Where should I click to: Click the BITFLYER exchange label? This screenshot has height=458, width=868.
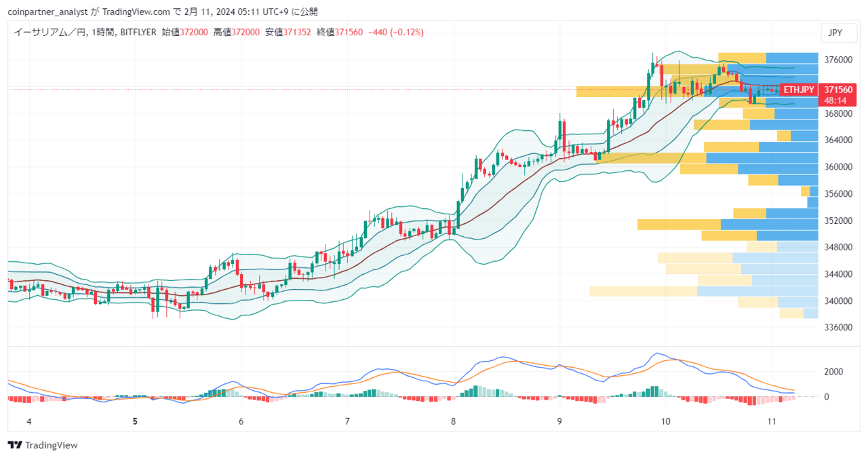[138, 32]
